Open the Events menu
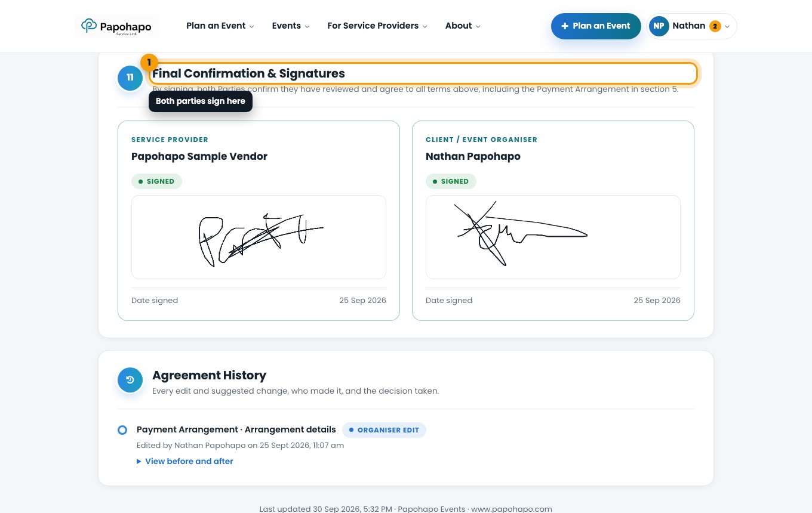 pos(291,26)
